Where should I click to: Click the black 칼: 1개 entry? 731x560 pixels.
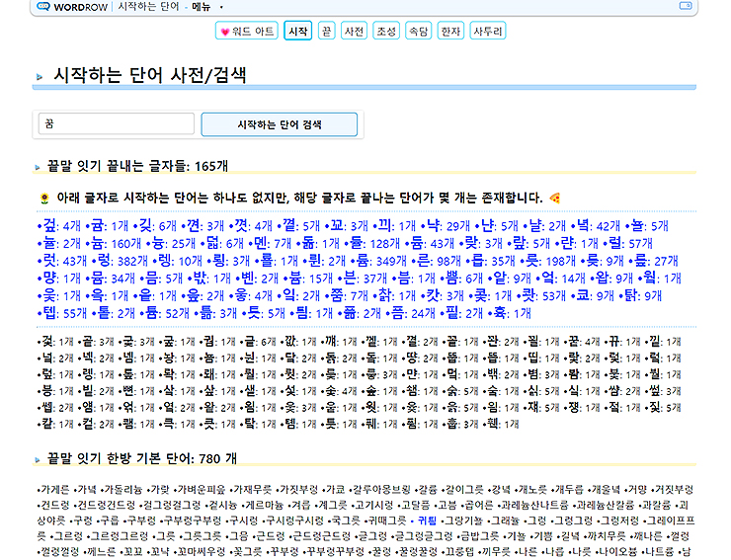tap(58, 425)
